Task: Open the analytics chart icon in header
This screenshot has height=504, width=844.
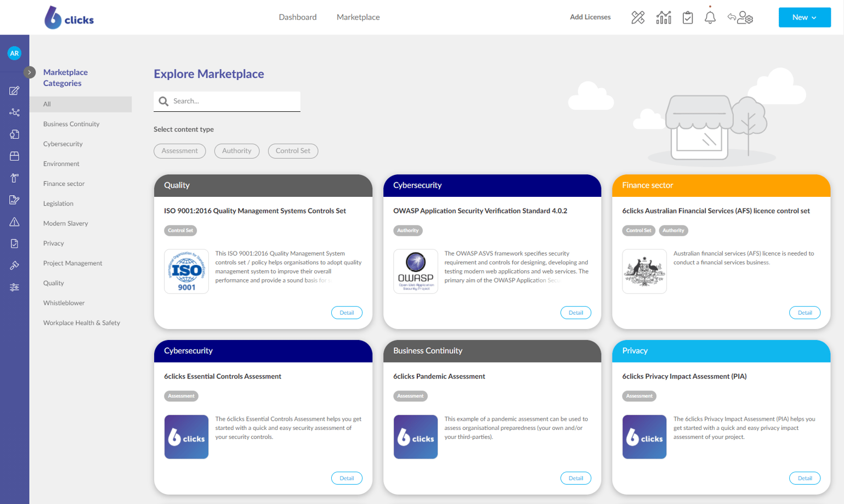Action: 664,18
